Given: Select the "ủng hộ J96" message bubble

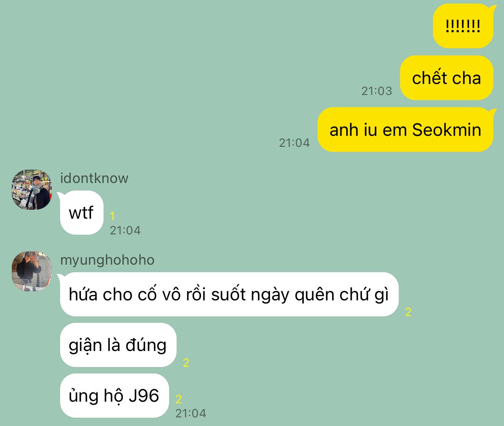Looking at the screenshot, I should click(x=114, y=396).
